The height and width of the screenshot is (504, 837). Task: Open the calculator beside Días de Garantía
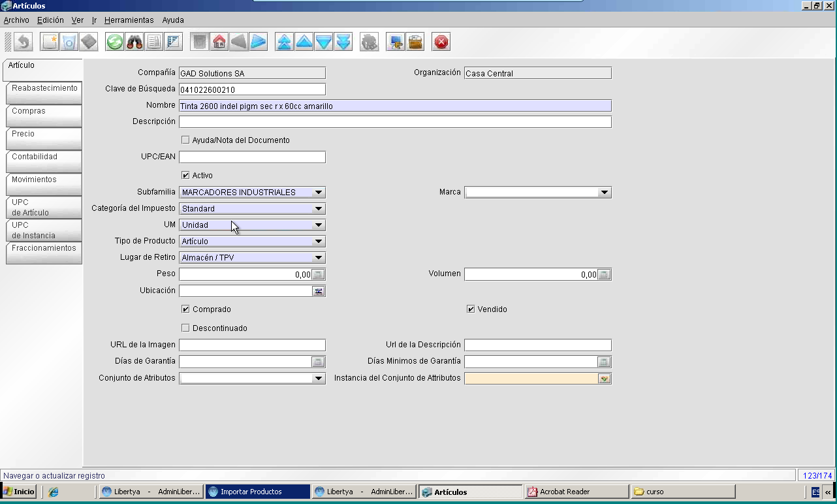[319, 362]
